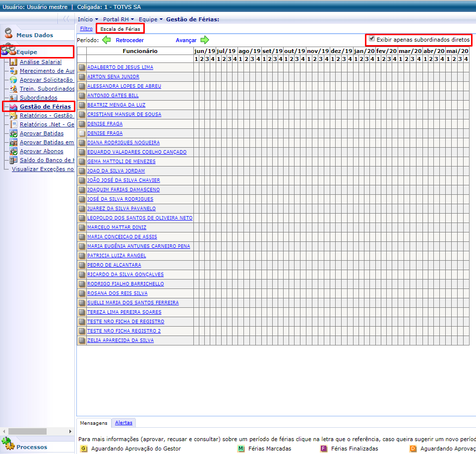Click the green Avançar right arrow
476x454 pixels.
click(x=205, y=40)
